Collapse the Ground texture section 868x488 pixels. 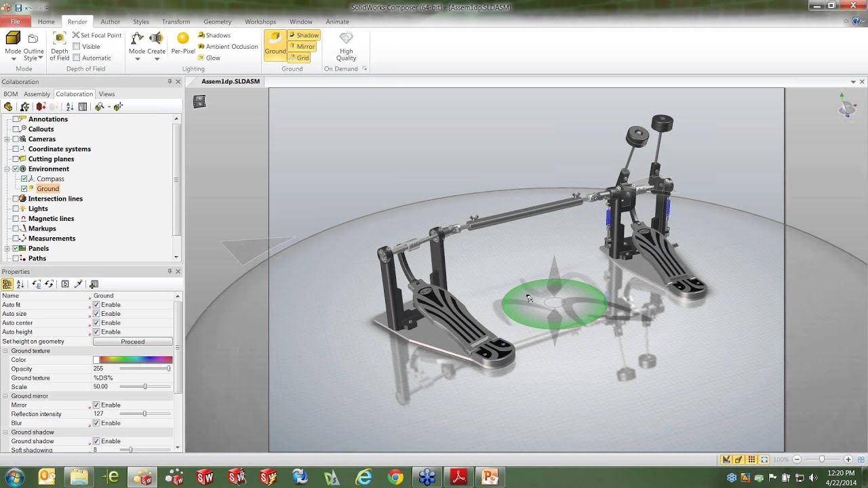[x=5, y=351]
